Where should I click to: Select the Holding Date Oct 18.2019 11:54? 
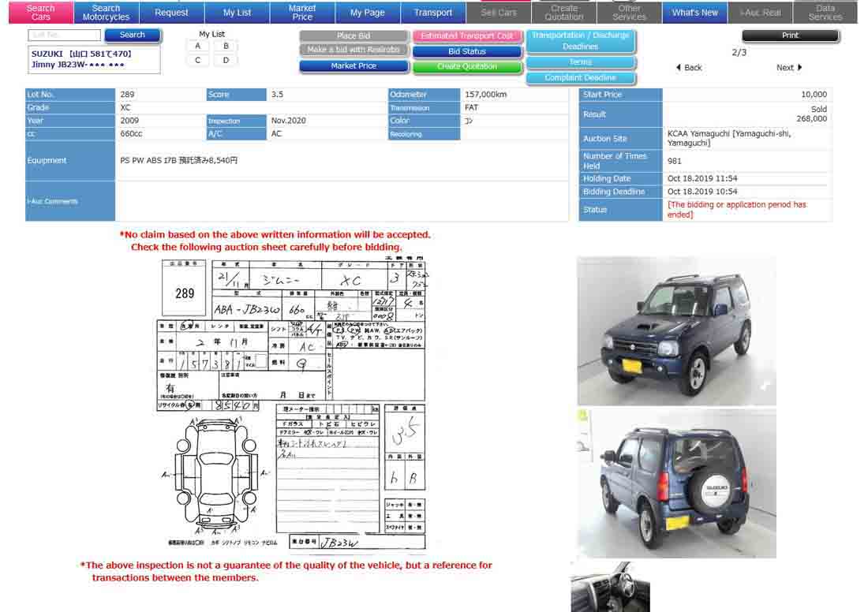point(702,179)
